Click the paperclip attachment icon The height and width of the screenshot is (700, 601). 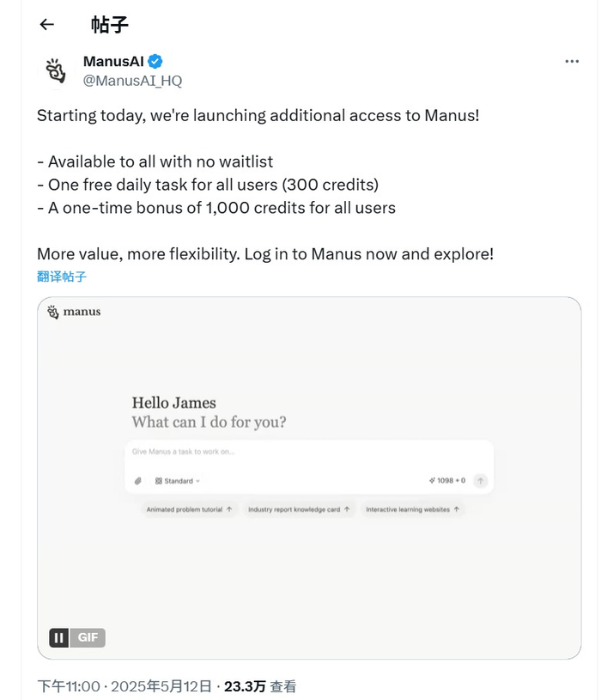point(138,481)
